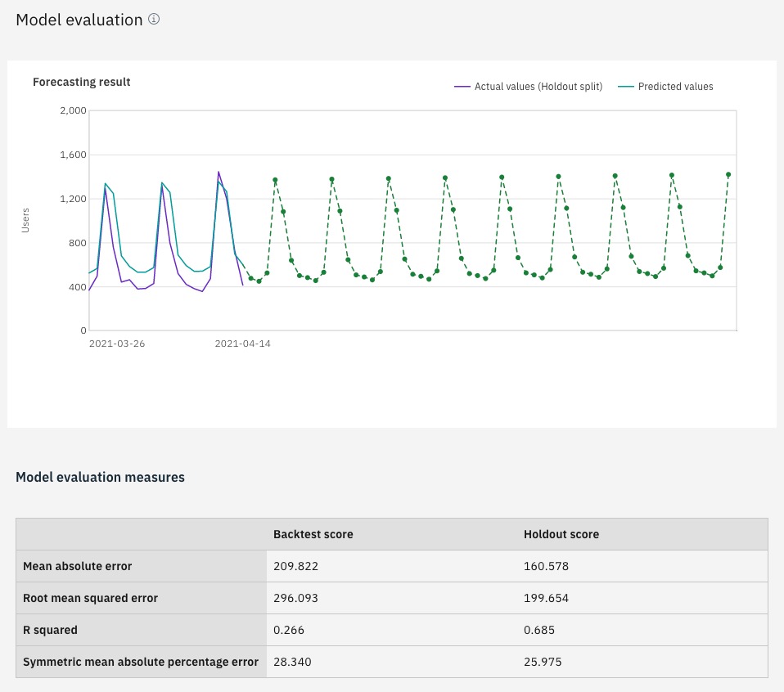Click the backtest value 209.822
Screen dimensions: 784x692
295,566
